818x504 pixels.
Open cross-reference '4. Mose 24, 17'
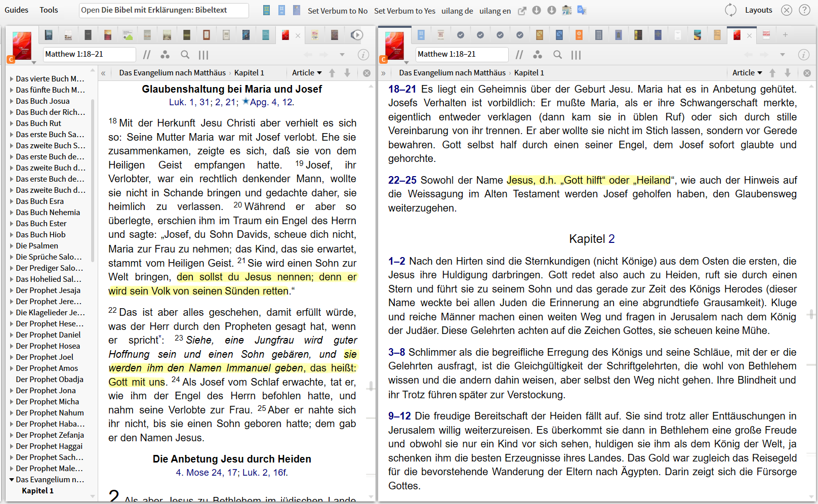(207, 473)
